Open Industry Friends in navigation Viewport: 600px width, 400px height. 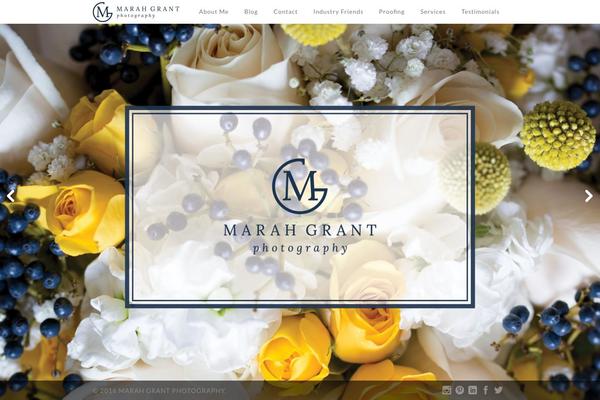(338, 12)
